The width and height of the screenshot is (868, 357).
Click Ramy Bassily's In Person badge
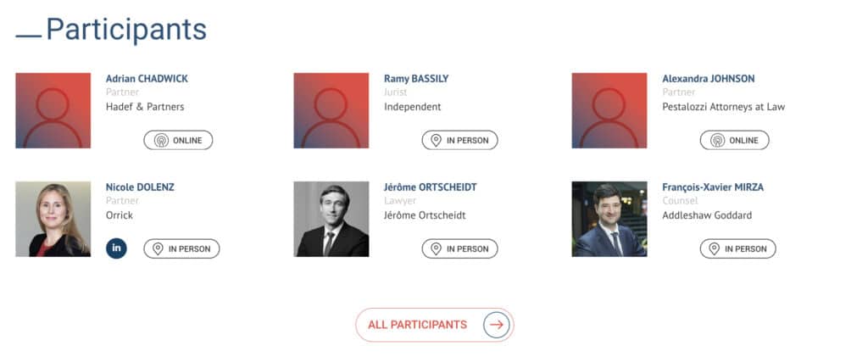[459, 140]
